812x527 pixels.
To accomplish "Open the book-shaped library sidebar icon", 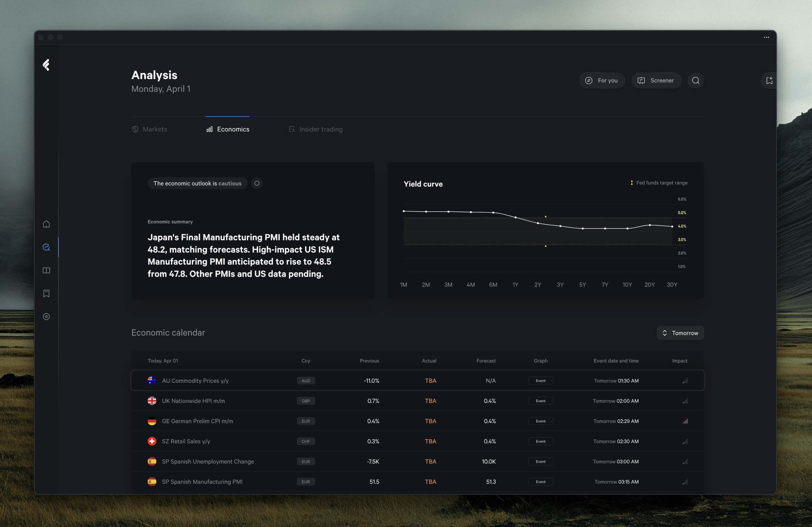I will (47, 270).
